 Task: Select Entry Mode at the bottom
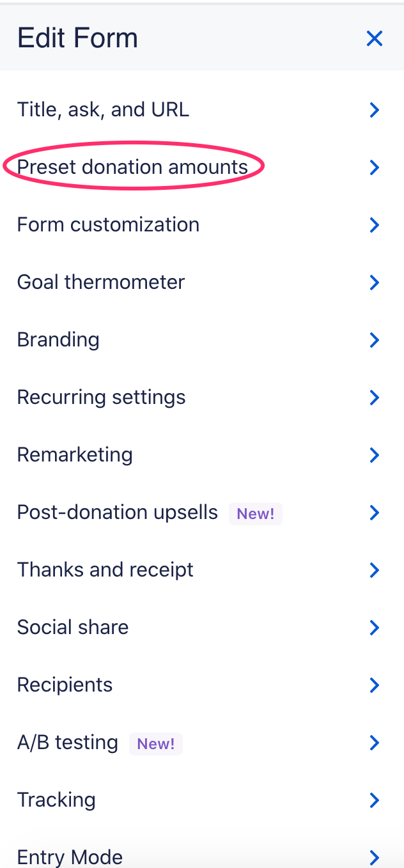(70, 856)
